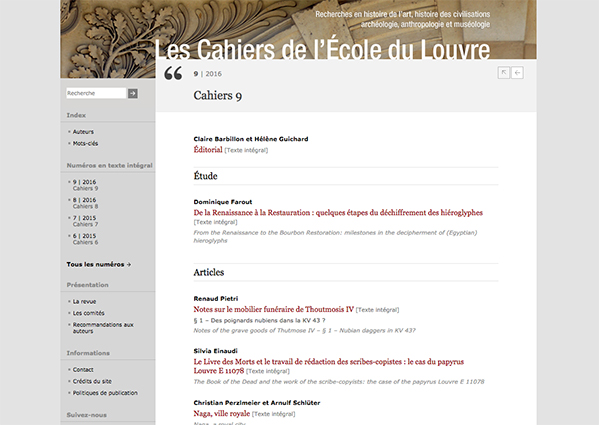Open Naga, ville royale article
599x425 pixels.
coord(222,414)
